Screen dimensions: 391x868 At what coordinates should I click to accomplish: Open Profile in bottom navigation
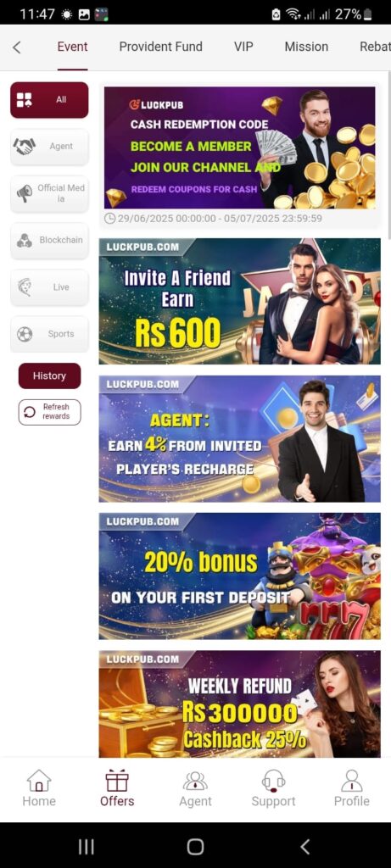352,787
